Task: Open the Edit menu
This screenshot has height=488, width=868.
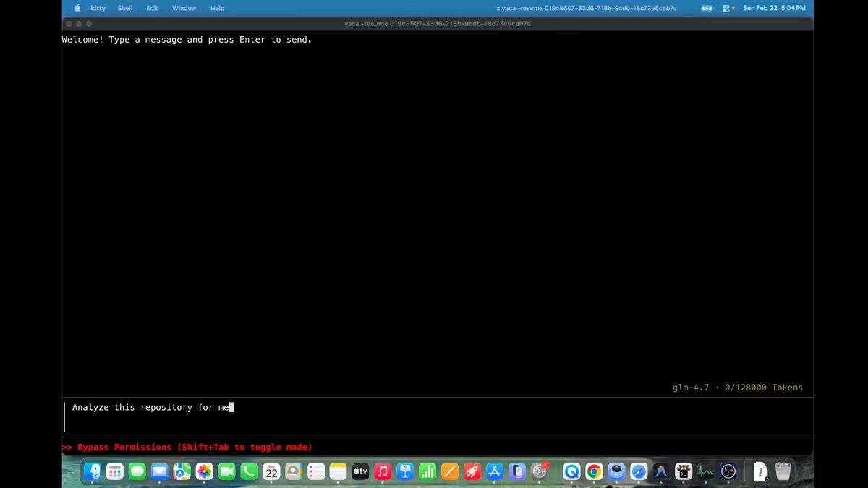Action: click(x=152, y=8)
